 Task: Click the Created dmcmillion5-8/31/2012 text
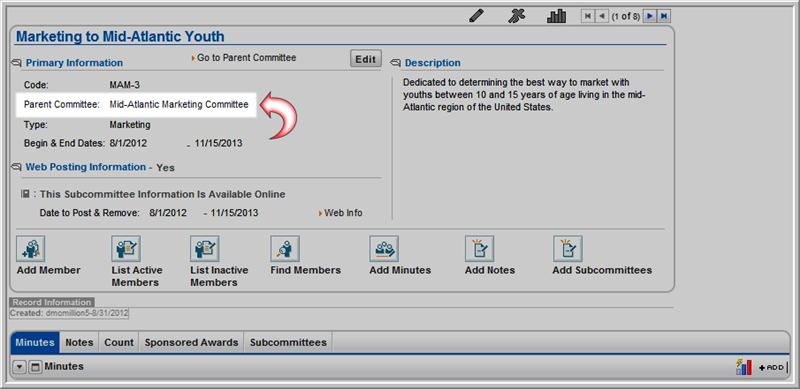coord(69,313)
